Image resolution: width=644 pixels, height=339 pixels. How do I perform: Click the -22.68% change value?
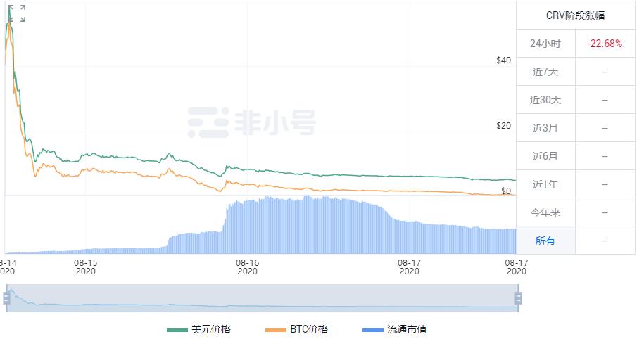click(x=605, y=44)
